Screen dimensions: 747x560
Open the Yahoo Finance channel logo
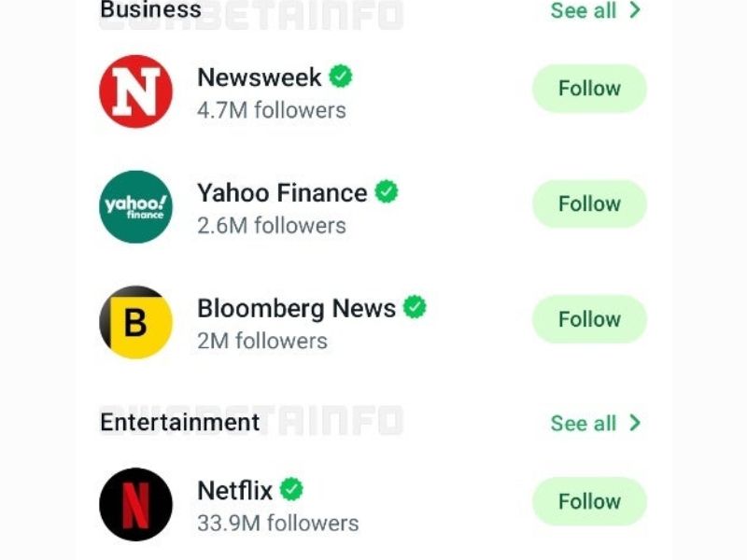point(135,206)
